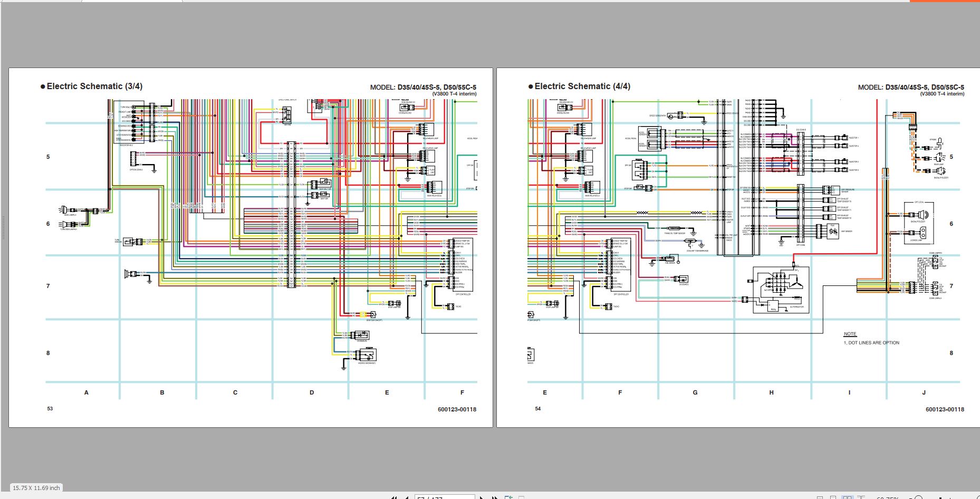Toggle the two-page facing layout
980x499 pixels.
[x=847, y=497]
